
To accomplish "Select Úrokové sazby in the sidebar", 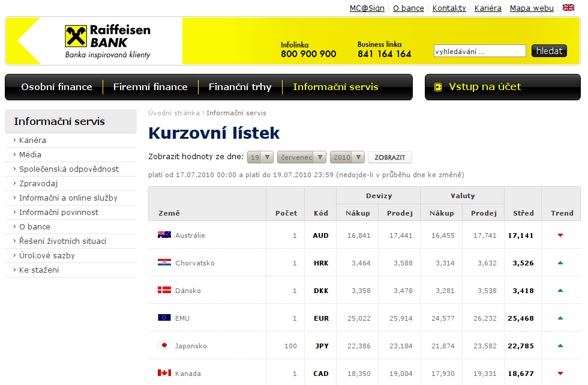I will click(x=47, y=256).
